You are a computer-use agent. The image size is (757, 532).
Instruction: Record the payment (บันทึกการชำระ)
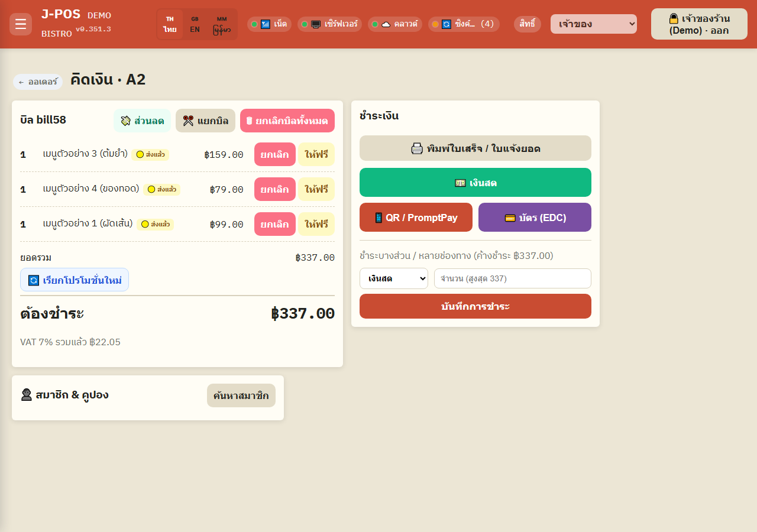point(475,306)
